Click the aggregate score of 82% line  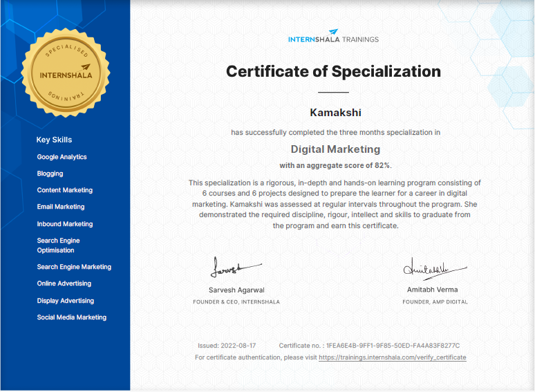335,165
